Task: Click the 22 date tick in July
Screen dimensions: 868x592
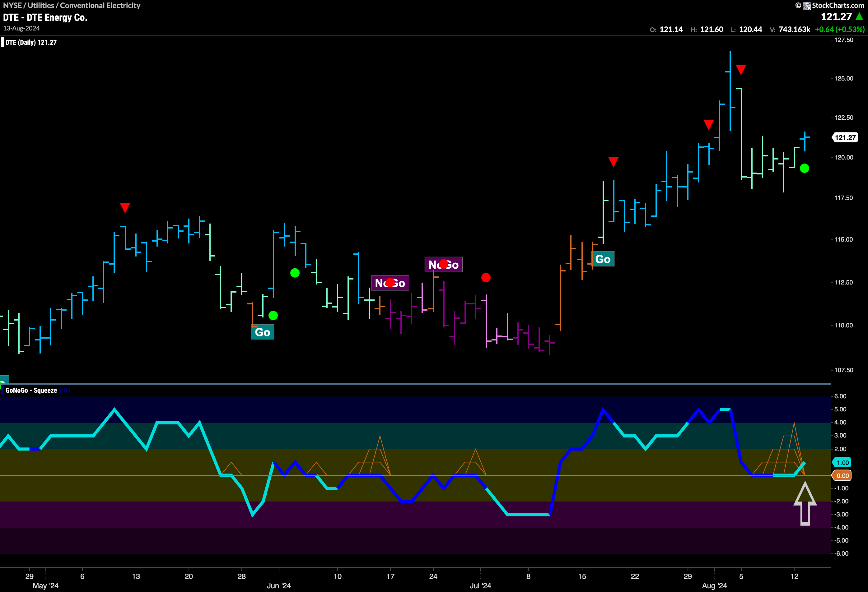Action: (635, 576)
